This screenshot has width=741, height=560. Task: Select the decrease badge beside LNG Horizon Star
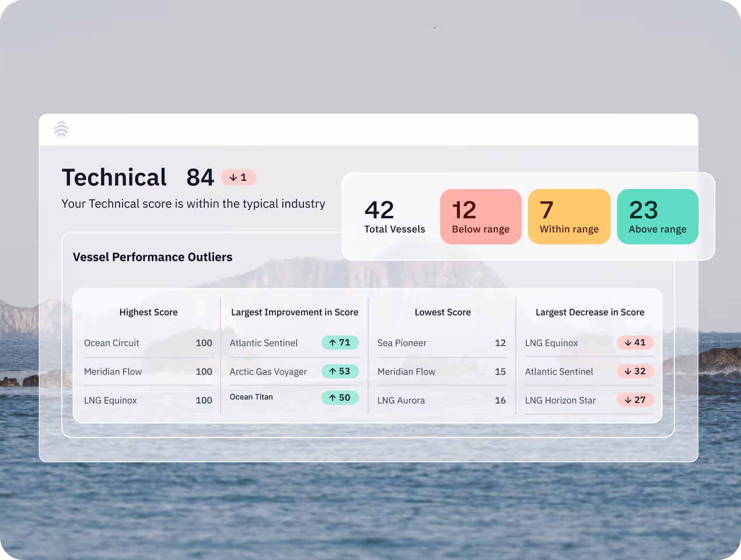point(635,400)
